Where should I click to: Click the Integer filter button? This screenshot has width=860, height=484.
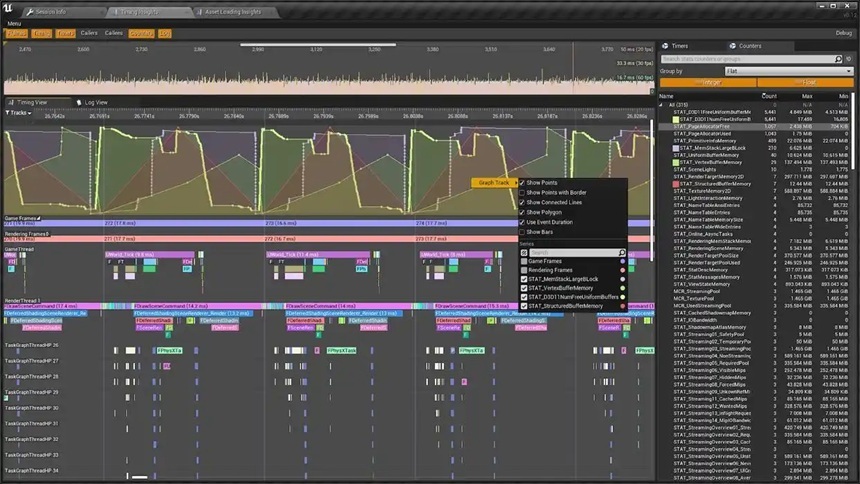[708, 82]
